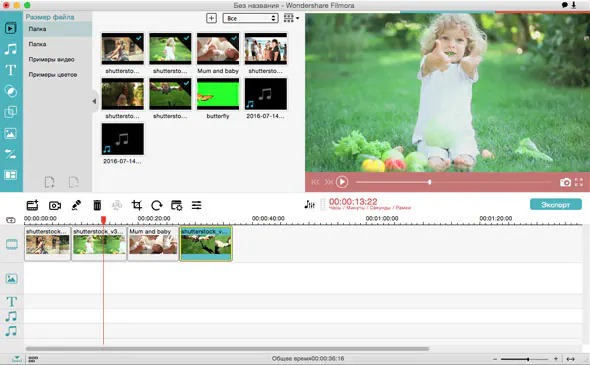The image size is (590, 365).
Task: Click the previous frame preview button
Action: tap(315, 182)
